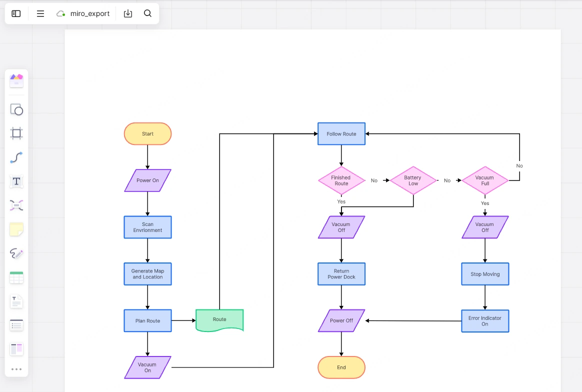This screenshot has height=392, width=582.
Task: Select the Generate Map and Location box
Action: (147, 274)
